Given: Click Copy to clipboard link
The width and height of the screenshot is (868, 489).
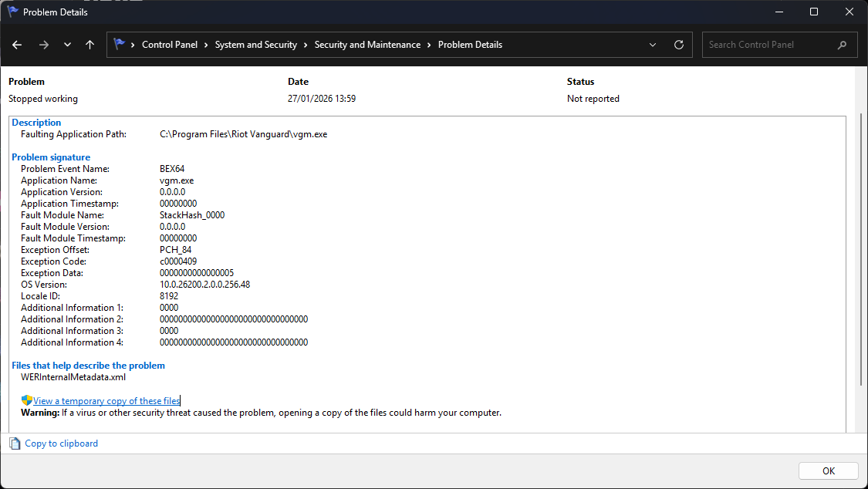Looking at the screenshot, I should coord(62,443).
